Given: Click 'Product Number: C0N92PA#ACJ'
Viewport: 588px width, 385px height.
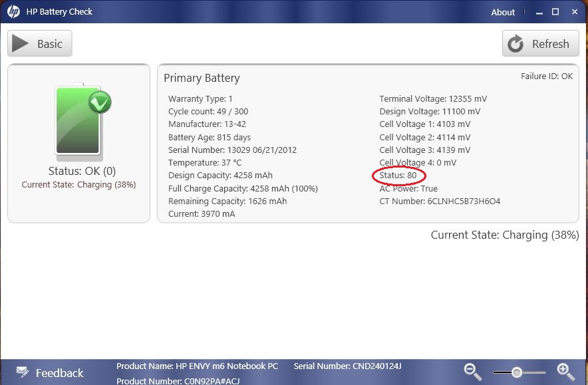Looking at the screenshot, I should [178, 381].
